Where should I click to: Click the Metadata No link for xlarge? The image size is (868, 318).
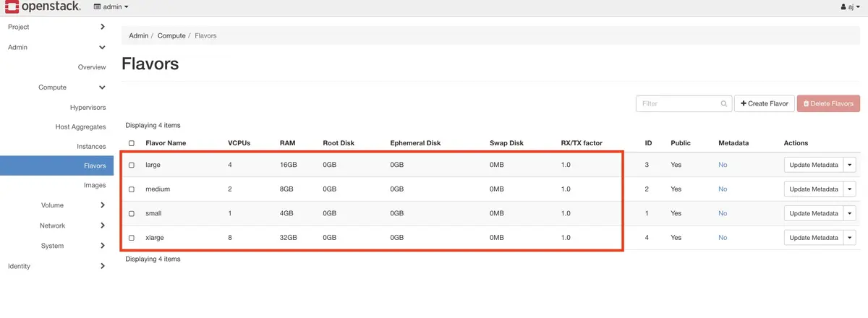(x=723, y=238)
